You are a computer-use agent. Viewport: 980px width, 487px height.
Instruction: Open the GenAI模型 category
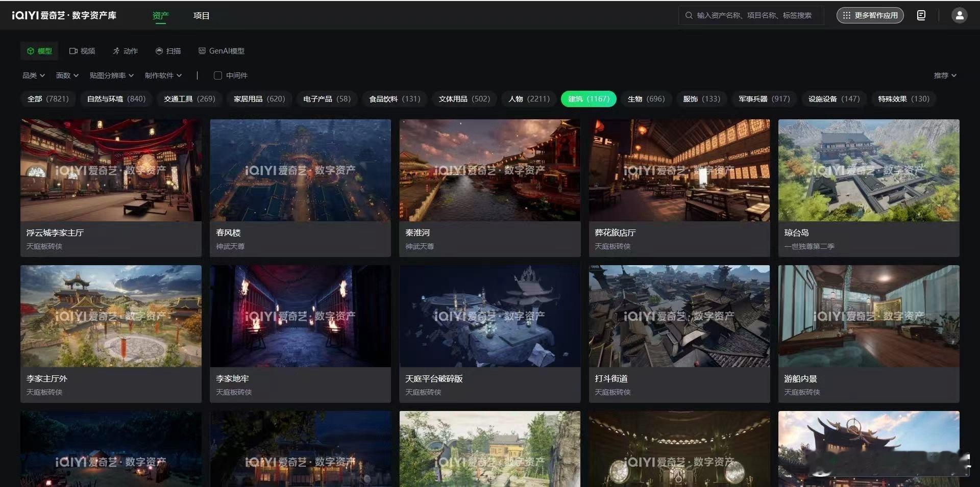pos(222,51)
